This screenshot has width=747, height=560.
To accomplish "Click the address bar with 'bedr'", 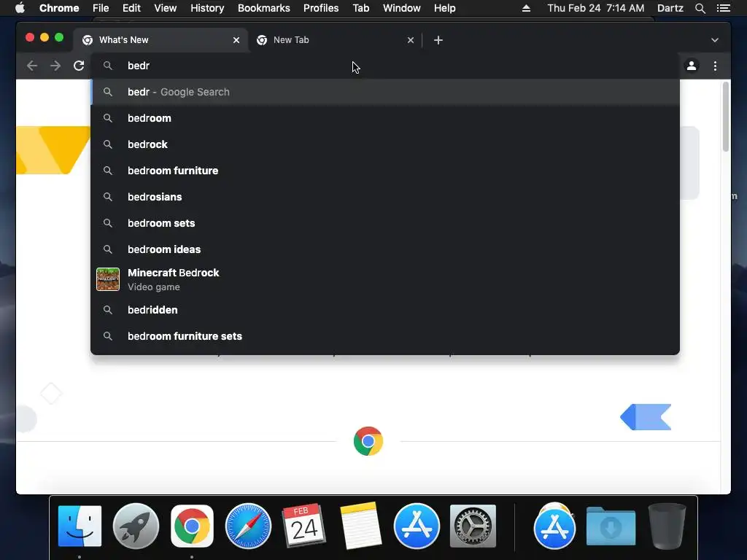I will coord(385,66).
